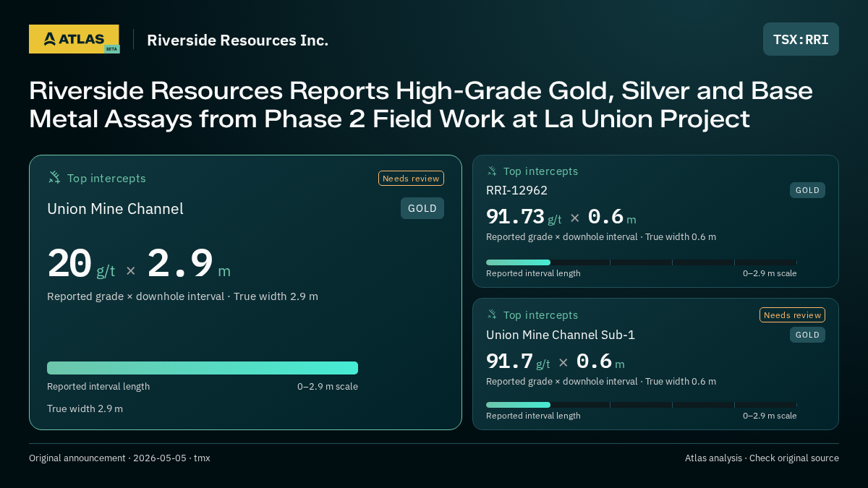Image resolution: width=868 pixels, height=488 pixels.
Task: Click Needs review badge on Union Mine Channel card
Action: (x=411, y=179)
